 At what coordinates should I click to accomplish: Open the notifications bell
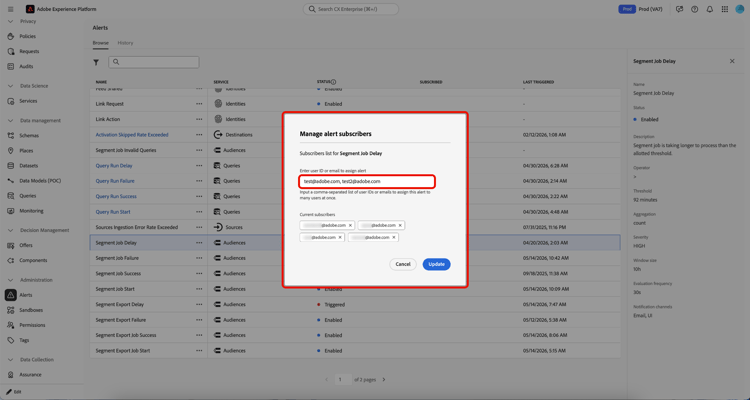(710, 9)
